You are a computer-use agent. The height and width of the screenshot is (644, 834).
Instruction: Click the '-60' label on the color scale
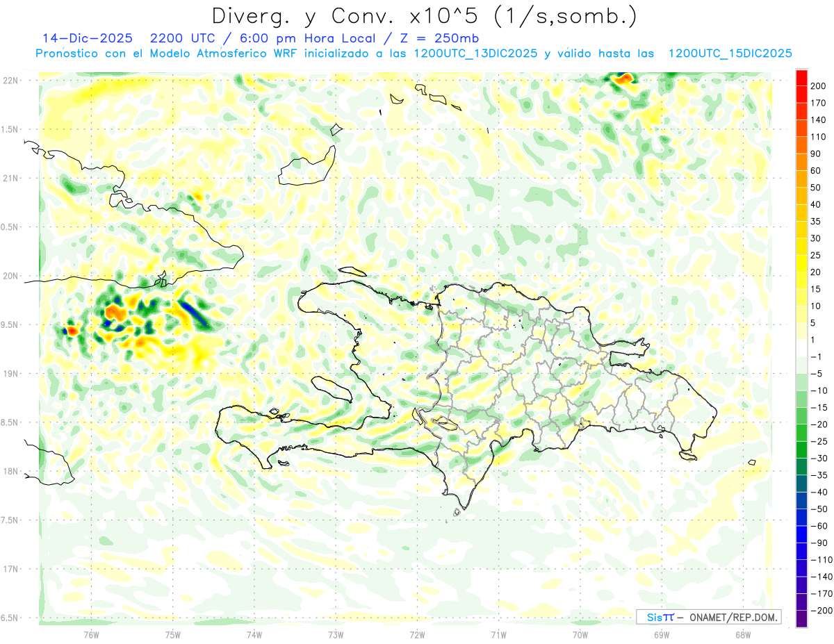tap(820, 526)
